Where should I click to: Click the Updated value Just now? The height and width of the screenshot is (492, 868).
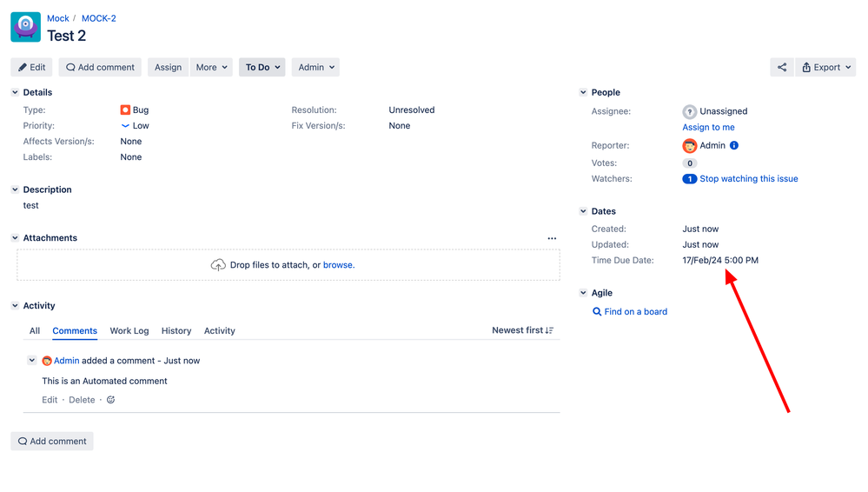[700, 245]
